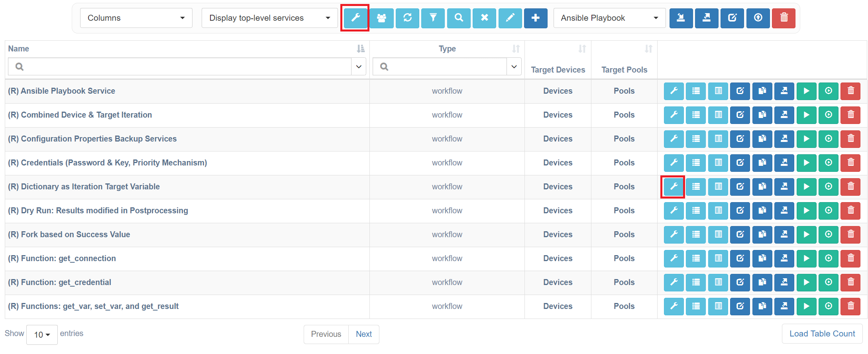Expand Type filter options chevron
This screenshot has height=354, width=868.
pyautogui.click(x=514, y=67)
